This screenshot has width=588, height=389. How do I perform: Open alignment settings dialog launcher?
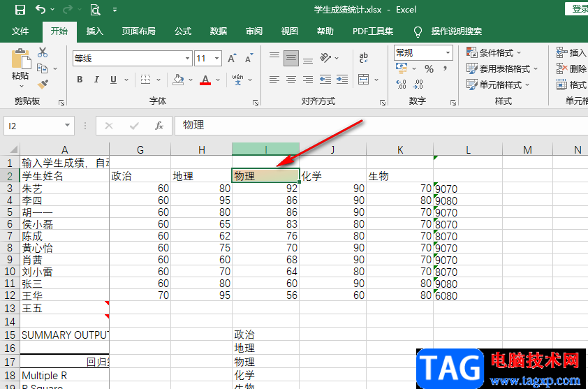coord(382,103)
